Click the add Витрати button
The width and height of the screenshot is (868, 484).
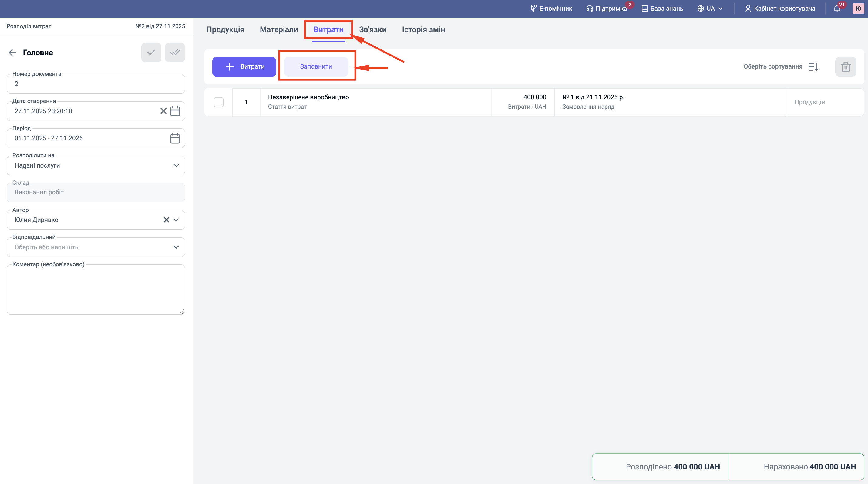(x=244, y=67)
